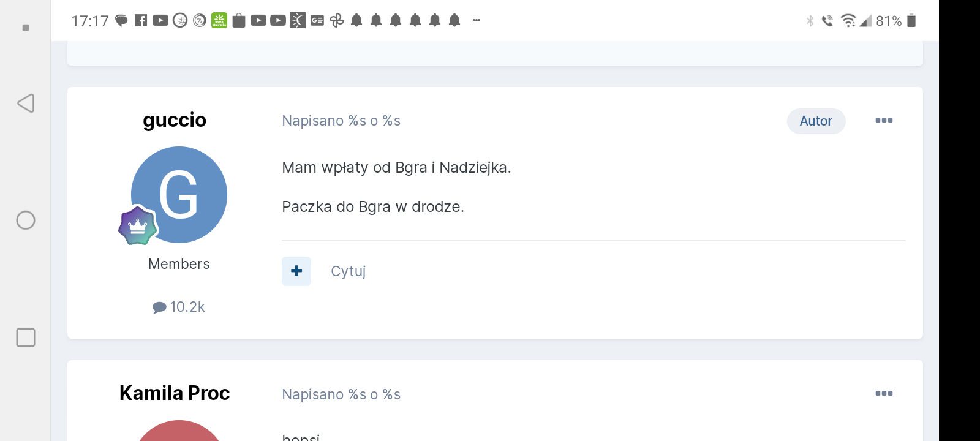Image resolution: width=980 pixels, height=441 pixels.
Task: Open recent apps with the square button
Action: coord(26,337)
